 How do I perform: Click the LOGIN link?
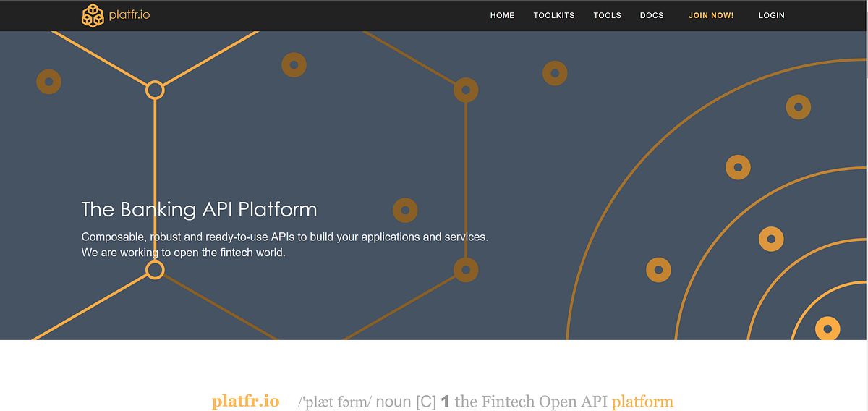pos(771,15)
